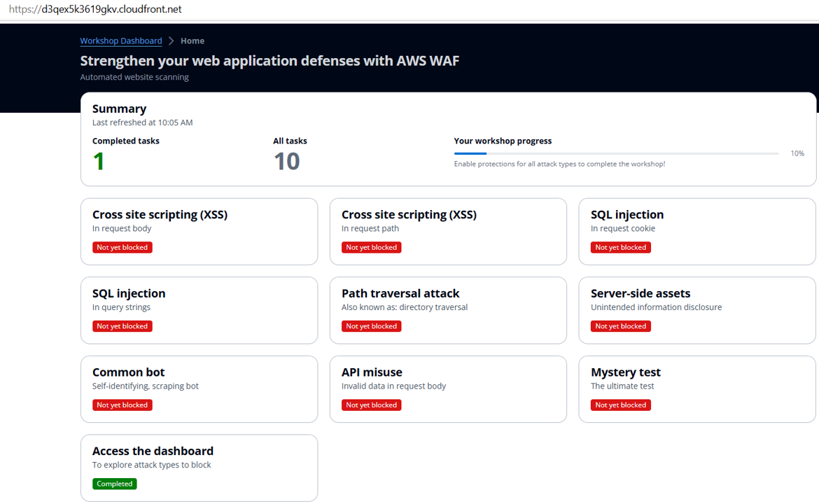819x504 pixels.
Task: Click the Workshop Dashboard breadcrumb link
Action: click(121, 41)
